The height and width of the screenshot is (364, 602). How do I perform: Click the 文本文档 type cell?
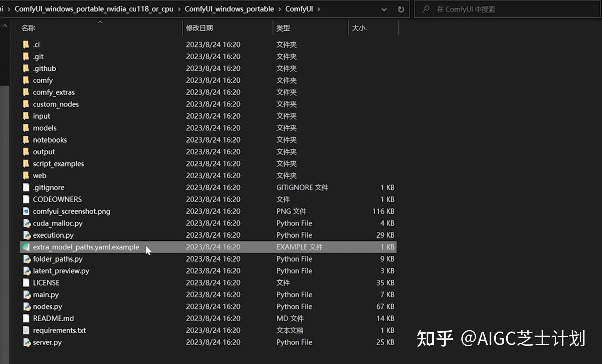pos(290,330)
